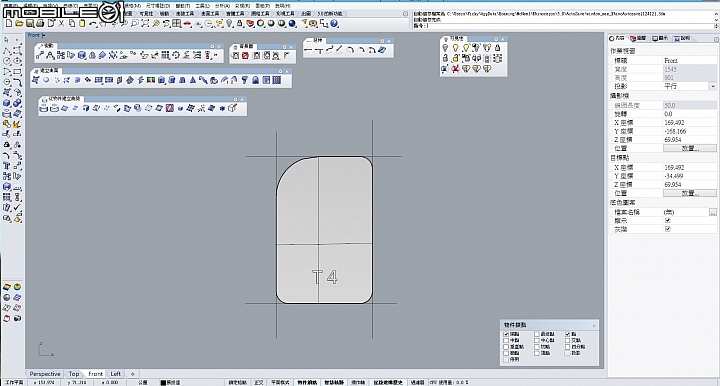Toggle the 端點 object snap checkbox
This screenshot has height=386, width=720.
(506, 334)
